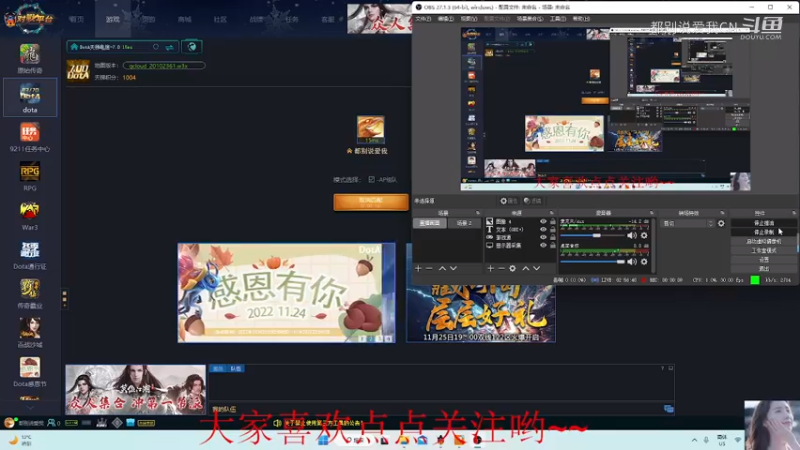Open OBS settings button in controls
The height and width of the screenshot is (450, 800).
pos(764,260)
